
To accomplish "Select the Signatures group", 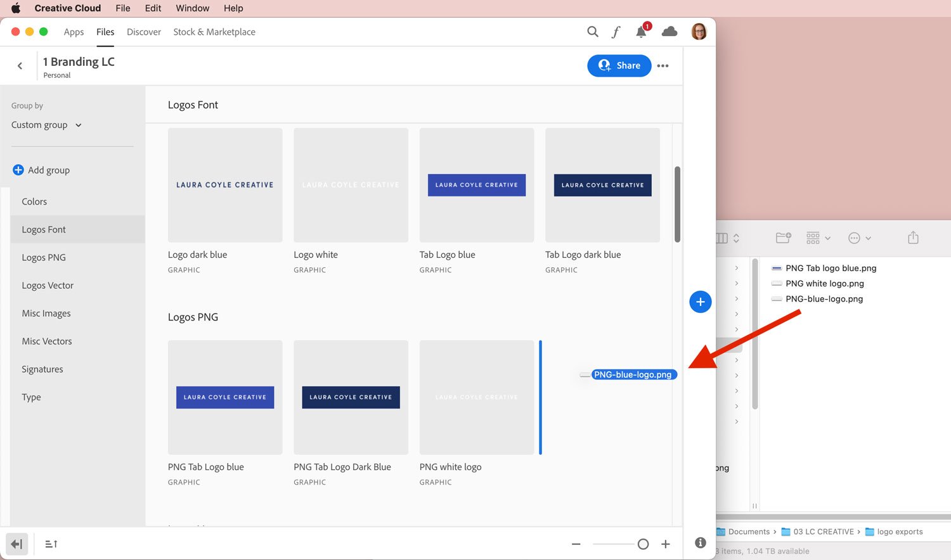I will 77,369.
